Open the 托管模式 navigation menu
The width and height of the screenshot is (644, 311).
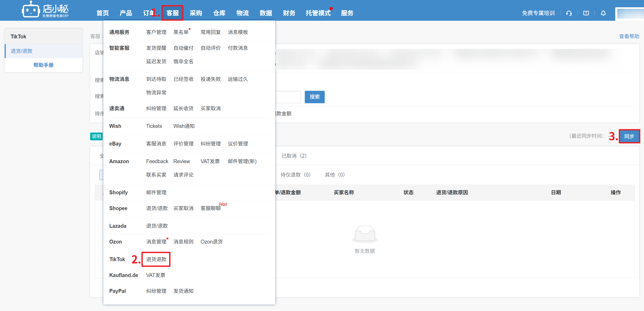pyautogui.click(x=318, y=13)
